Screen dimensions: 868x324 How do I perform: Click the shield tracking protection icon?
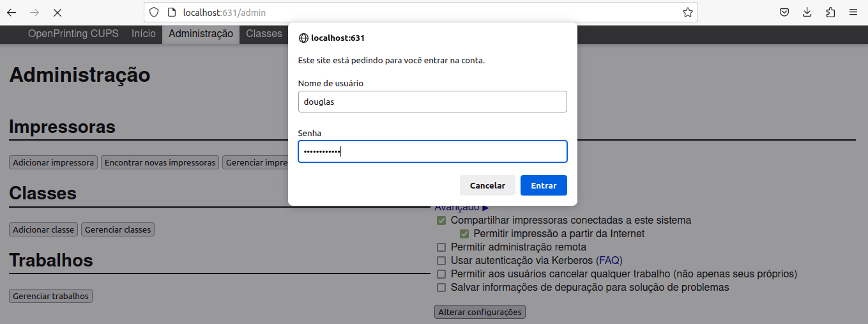tap(154, 12)
